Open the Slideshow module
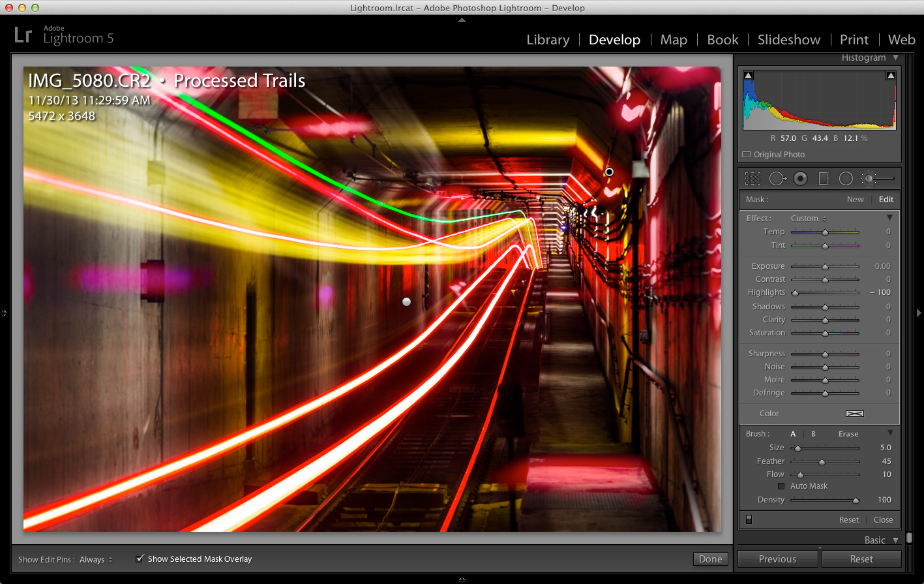Viewport: 924px width, 584px height. point(789,40)
